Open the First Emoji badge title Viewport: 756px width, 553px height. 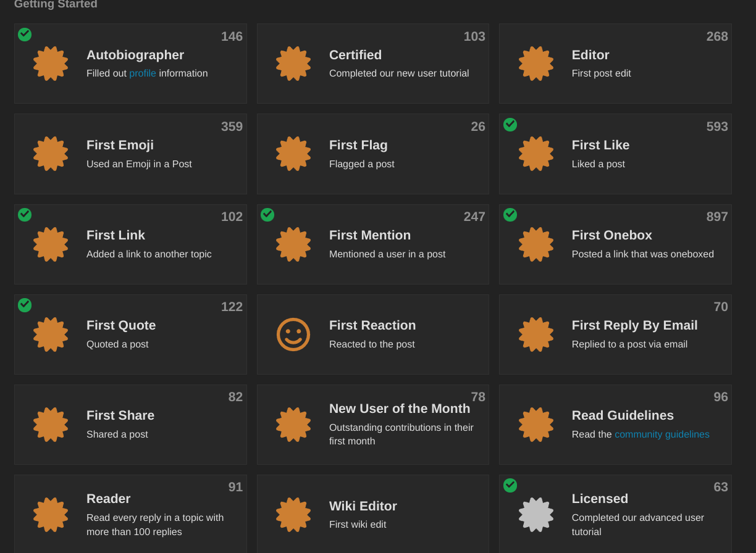click(x=120, y=145)
